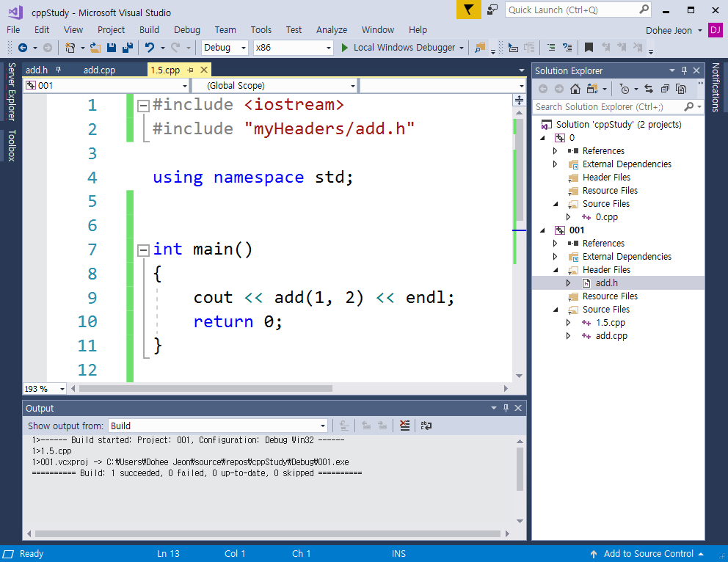The width and height of the screenshot is (728, 562).
Task: Click the DJ account avatar badge
Action: 715,30
